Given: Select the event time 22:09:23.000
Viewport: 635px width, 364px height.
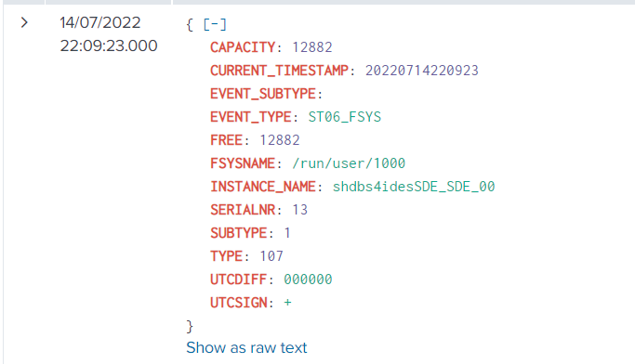Looking at the screenshot, I should [x=109, y=45].
